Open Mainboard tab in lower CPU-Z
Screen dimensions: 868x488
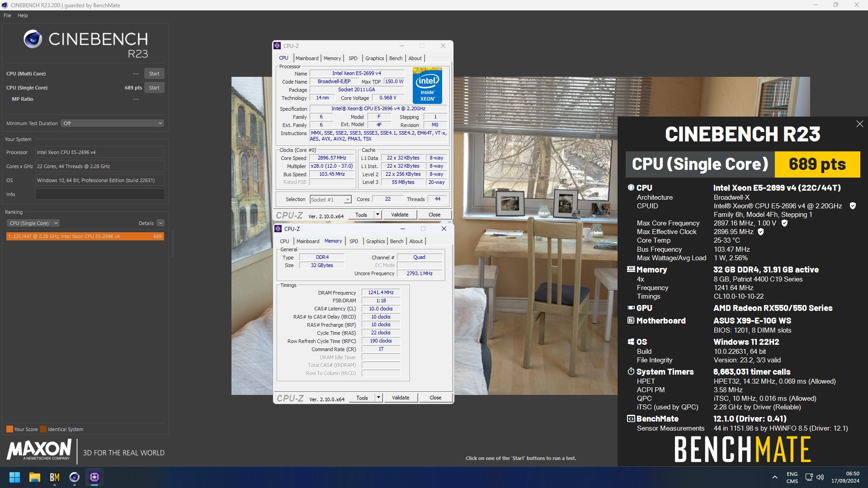point(308,241)
